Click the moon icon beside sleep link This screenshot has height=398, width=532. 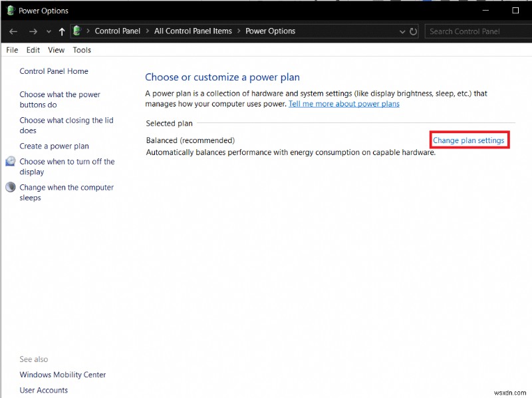pyautogui.click(x=11, y=188)
